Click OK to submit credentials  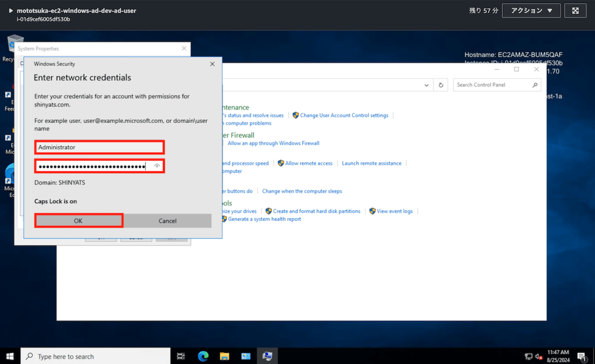tap(78, 220)
